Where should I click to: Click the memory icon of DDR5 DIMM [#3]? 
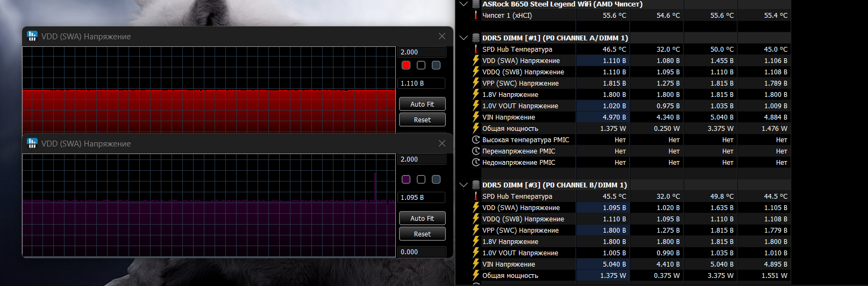point(476,185)
